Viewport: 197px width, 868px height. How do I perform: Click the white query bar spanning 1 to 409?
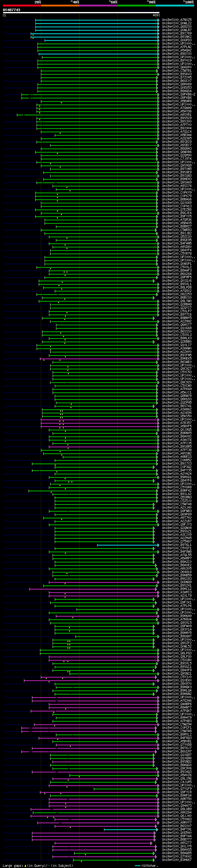tap(81, 13)
